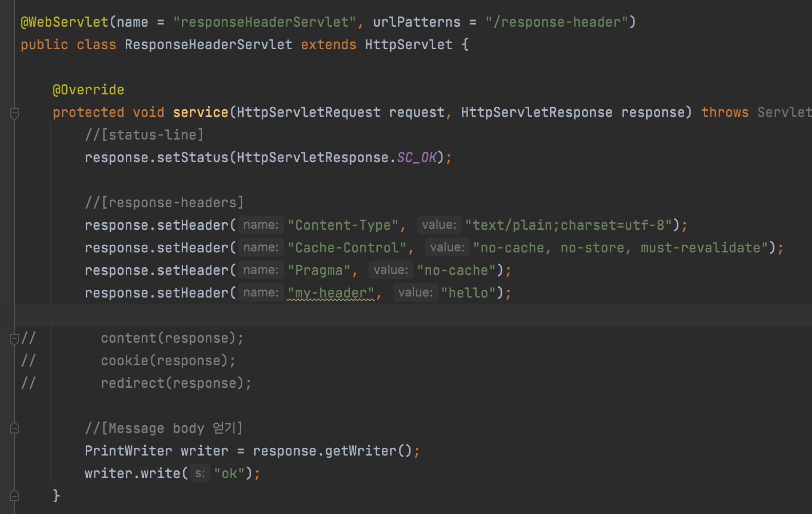
Task: Click the //[Message body 얻기] comment
Action: pyautogui.click(x=164, y=428)
